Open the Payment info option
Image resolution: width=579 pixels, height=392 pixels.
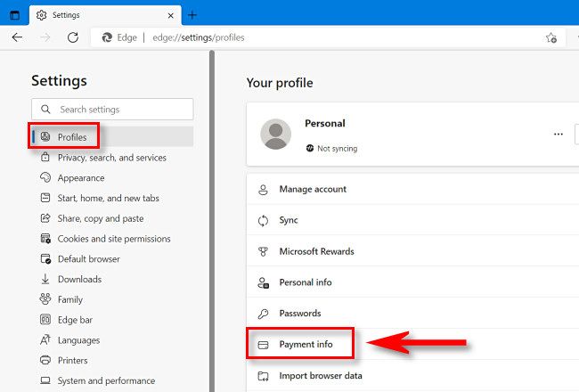pyautogui.click(x=306, y=344)
